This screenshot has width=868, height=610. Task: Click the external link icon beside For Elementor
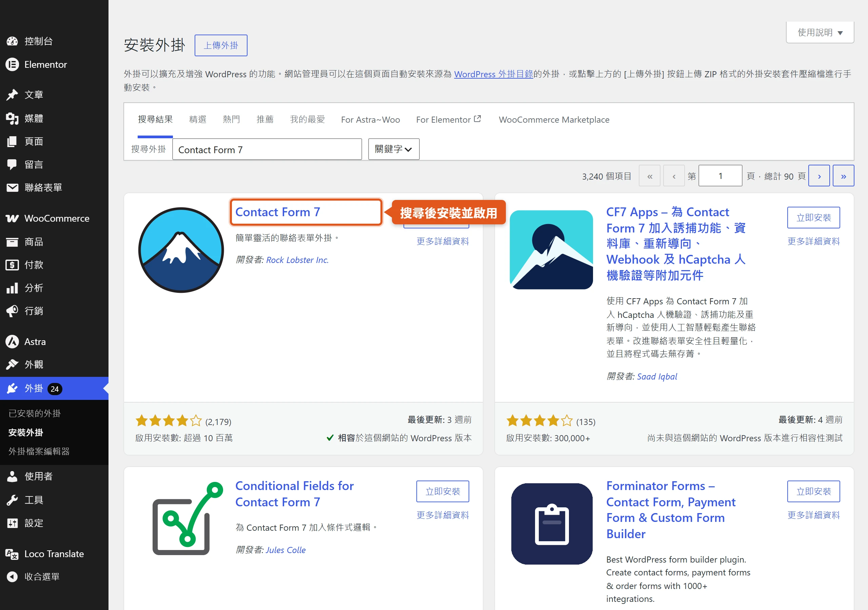tap(477, 119)
